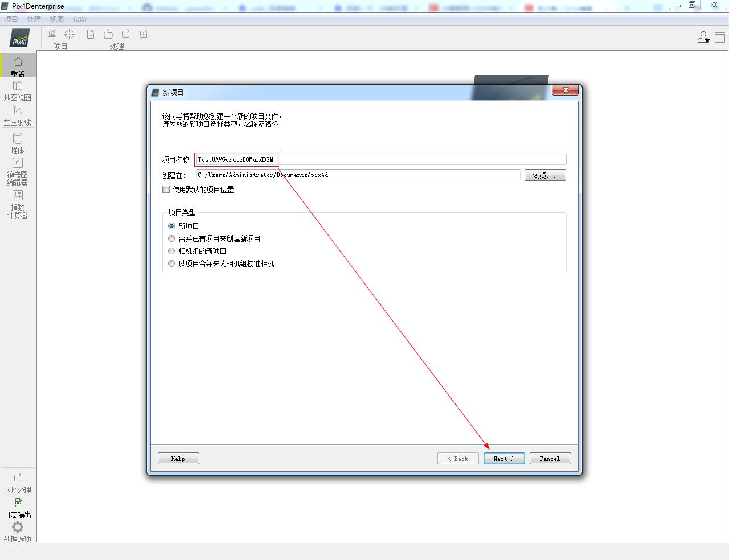
Task: Select 以项目合并来为相机组校准相机 radio option
Action: click(171, 263)
